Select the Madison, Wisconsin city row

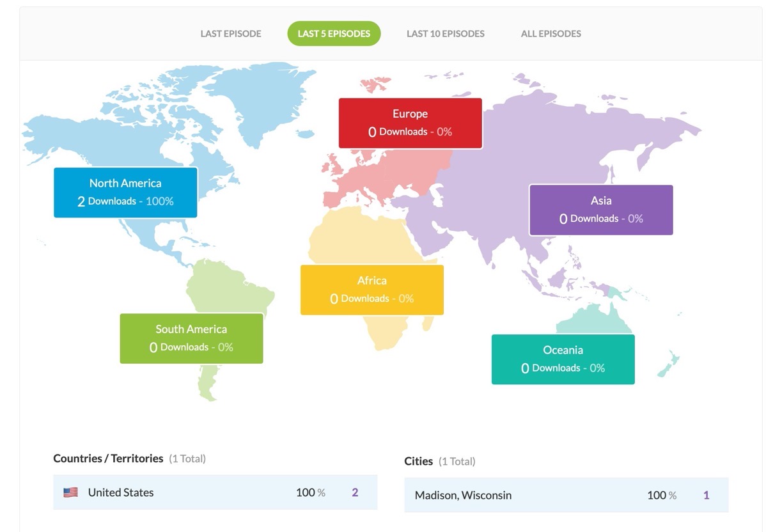(x=566, y=495)
